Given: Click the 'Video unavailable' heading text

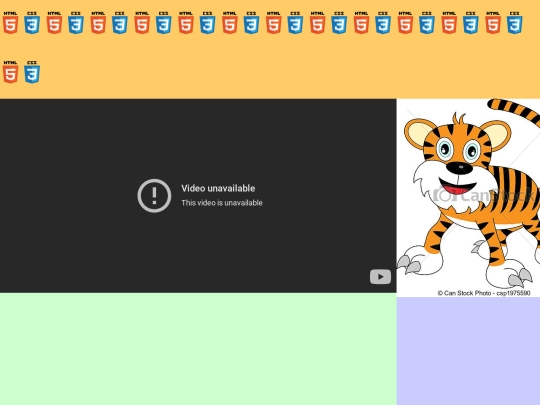Looking at the screenshot, I should click(218, 188).
